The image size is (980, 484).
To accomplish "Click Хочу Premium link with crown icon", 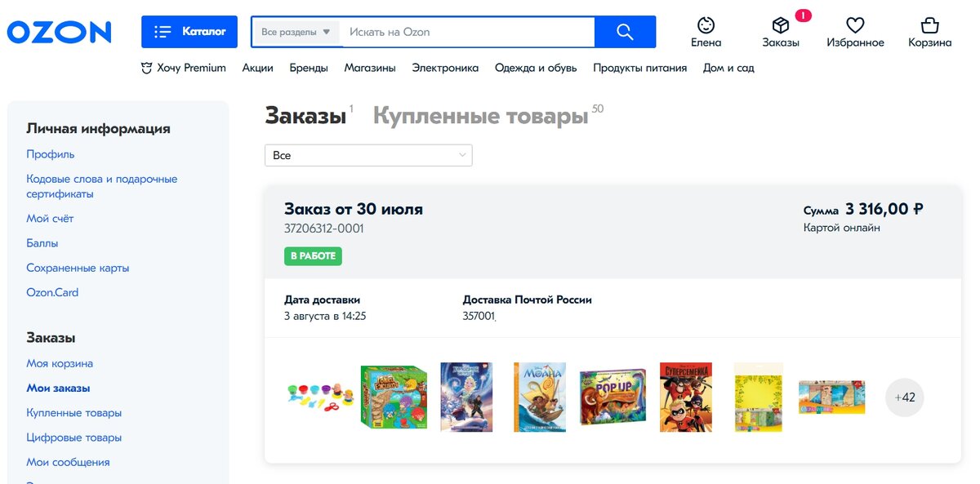I will point(184,68).
